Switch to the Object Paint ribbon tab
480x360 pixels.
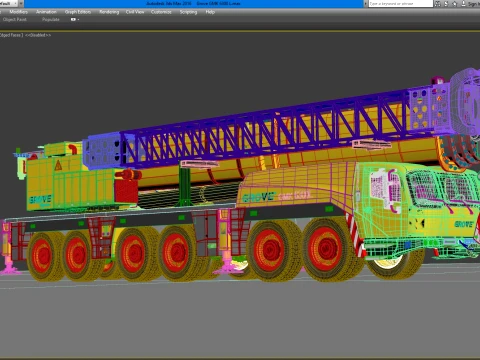14,20
